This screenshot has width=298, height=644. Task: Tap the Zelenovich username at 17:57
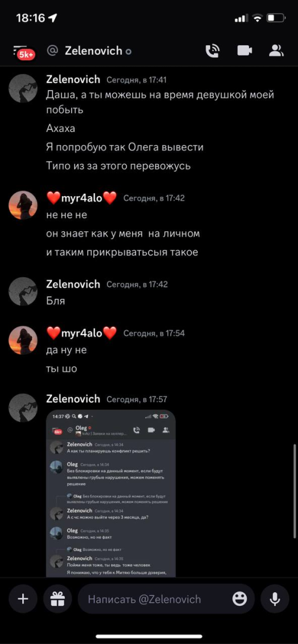[x=73, y=399]
